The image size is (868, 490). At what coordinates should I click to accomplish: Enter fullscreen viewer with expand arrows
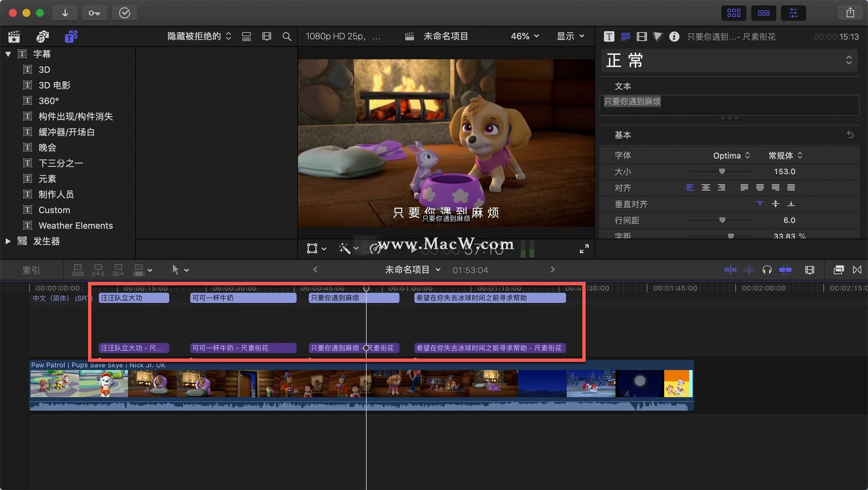point(584,248)
